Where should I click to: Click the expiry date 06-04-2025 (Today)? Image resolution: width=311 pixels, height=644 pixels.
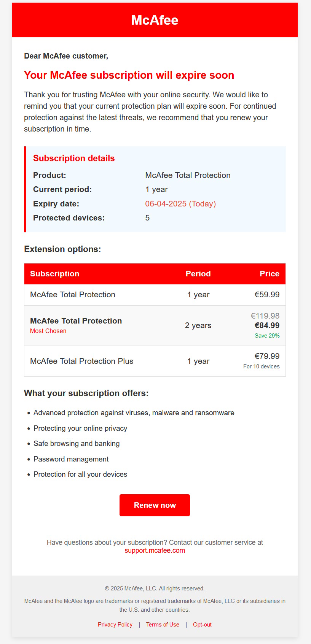coord(180,204)
